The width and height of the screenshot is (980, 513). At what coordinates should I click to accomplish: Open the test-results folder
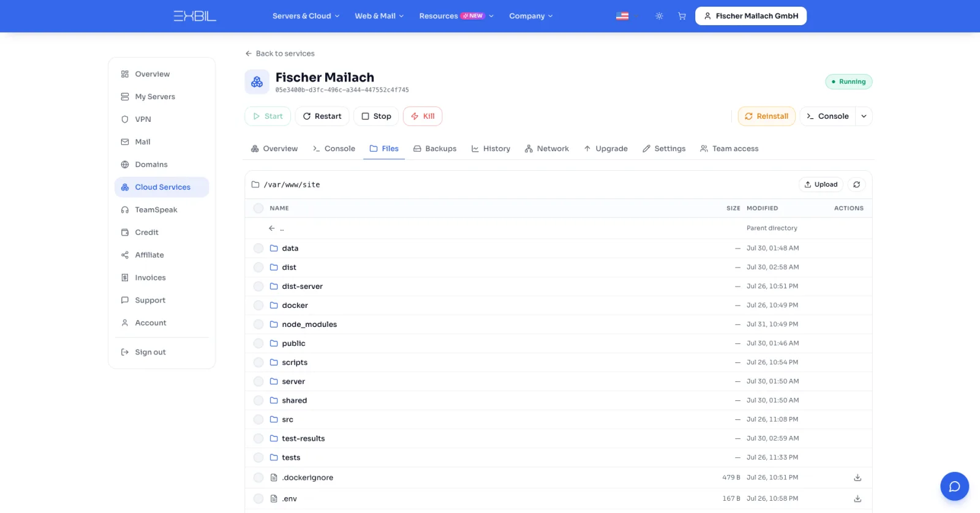[x=303, y=438]
